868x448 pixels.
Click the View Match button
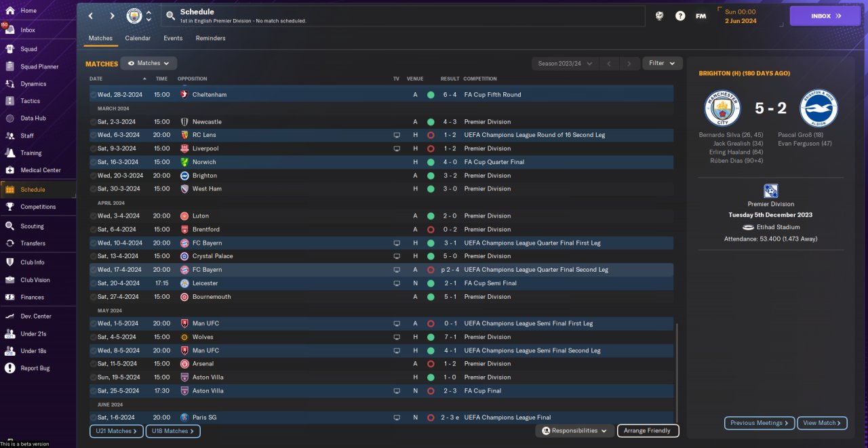pos(822,423)
